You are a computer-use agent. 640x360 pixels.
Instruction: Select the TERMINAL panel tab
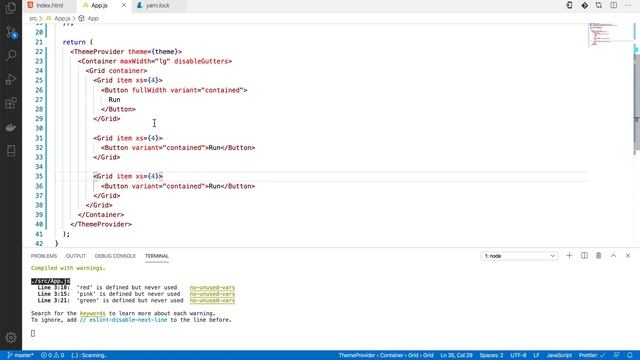[x=157, y=256]
